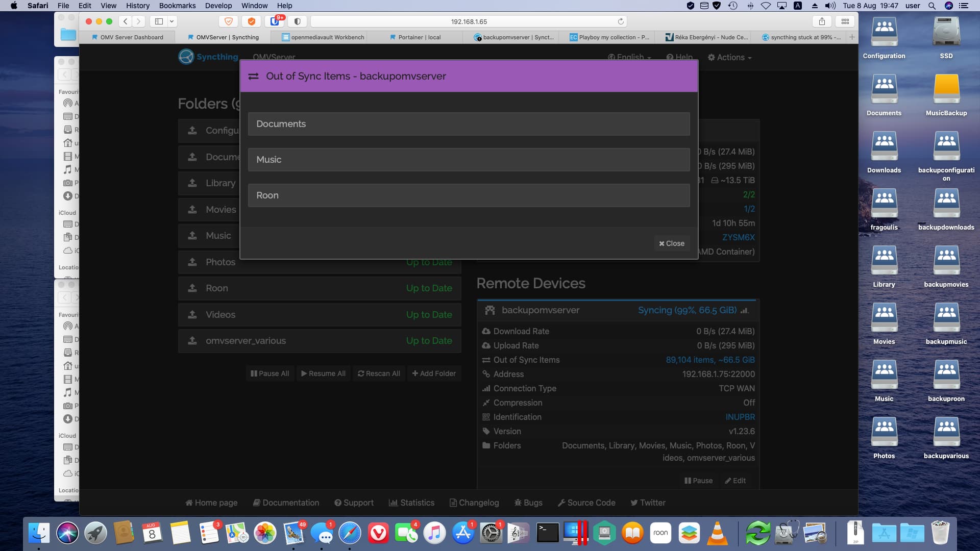Click the Safari share icon

click(x=822, y=21)
